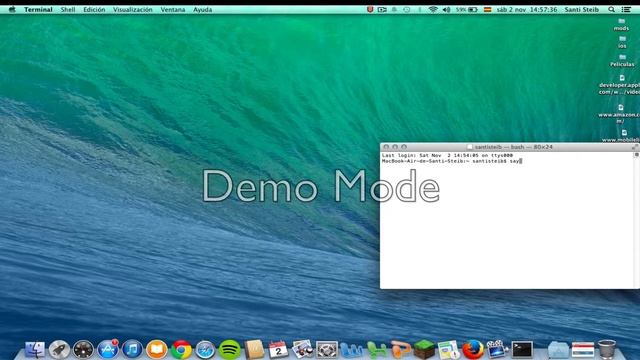Click the Spanish flag input source icon

(x=487, y=9)
